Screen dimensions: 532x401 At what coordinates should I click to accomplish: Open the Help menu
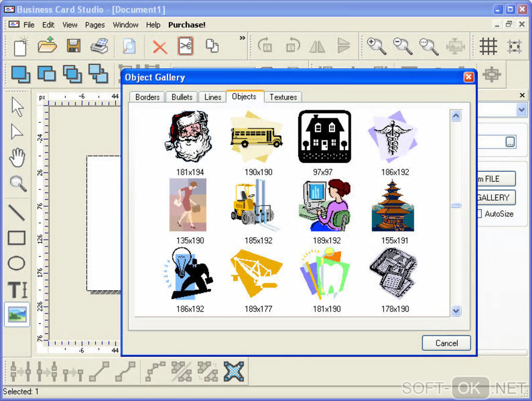point(153,25)
